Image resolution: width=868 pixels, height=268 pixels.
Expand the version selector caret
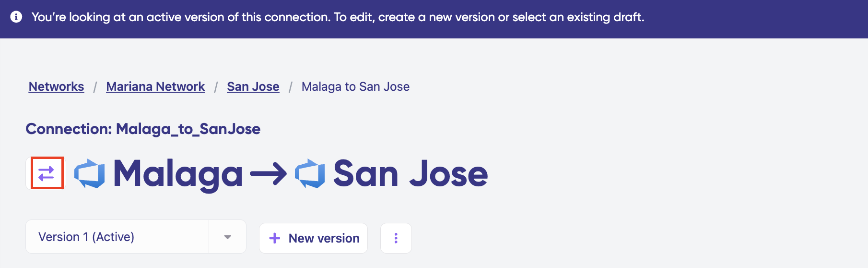(228, 237)
